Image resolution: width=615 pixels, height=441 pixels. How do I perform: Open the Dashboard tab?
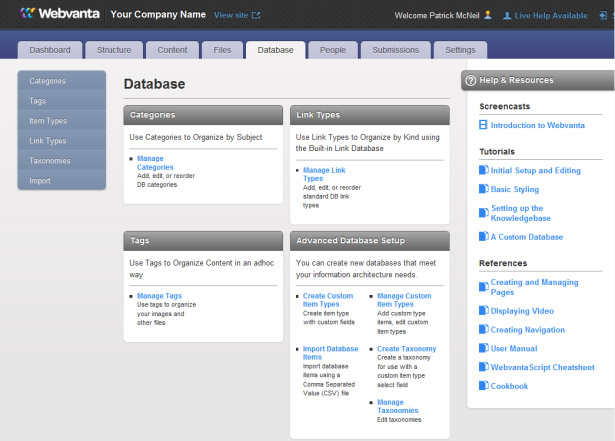click(50, 50)
